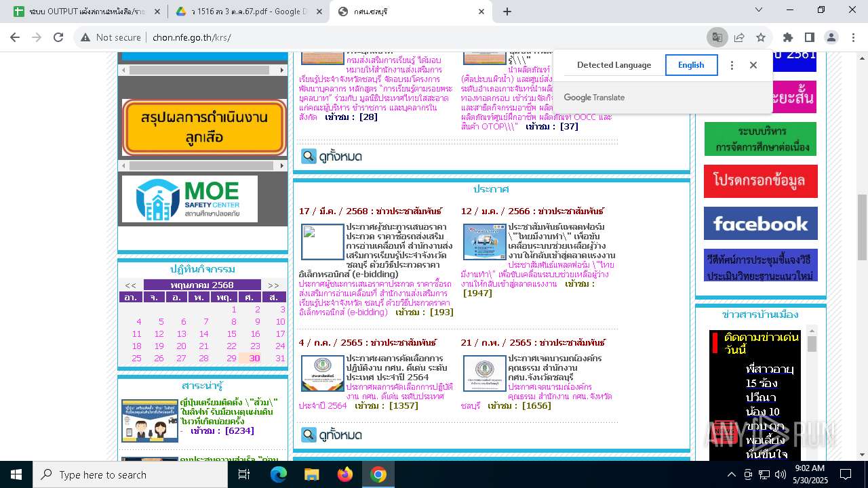This screenshot has height=488, width=868.
Task: Open the Extensions puzzle icon
Action: (x=787, y=37)
